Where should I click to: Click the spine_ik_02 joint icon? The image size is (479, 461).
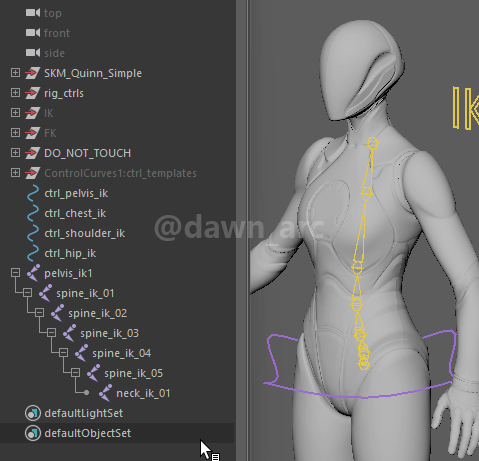pyautogui.click(x=57, y=313)
